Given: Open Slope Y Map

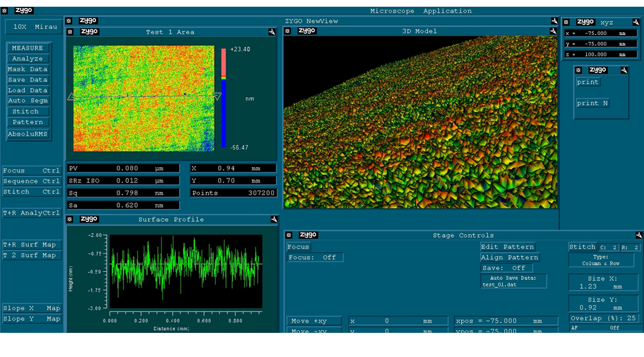Looking at the screenshot, I should [32, 319].
